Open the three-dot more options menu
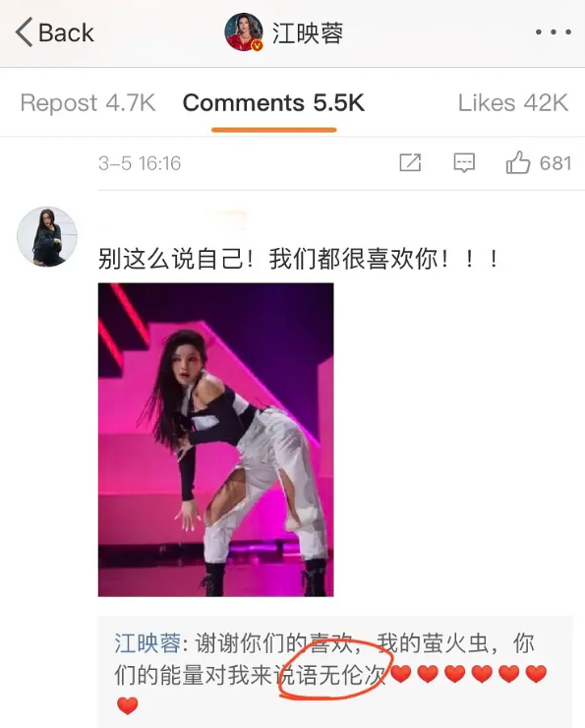585x728 pixels. click(553, 32)
